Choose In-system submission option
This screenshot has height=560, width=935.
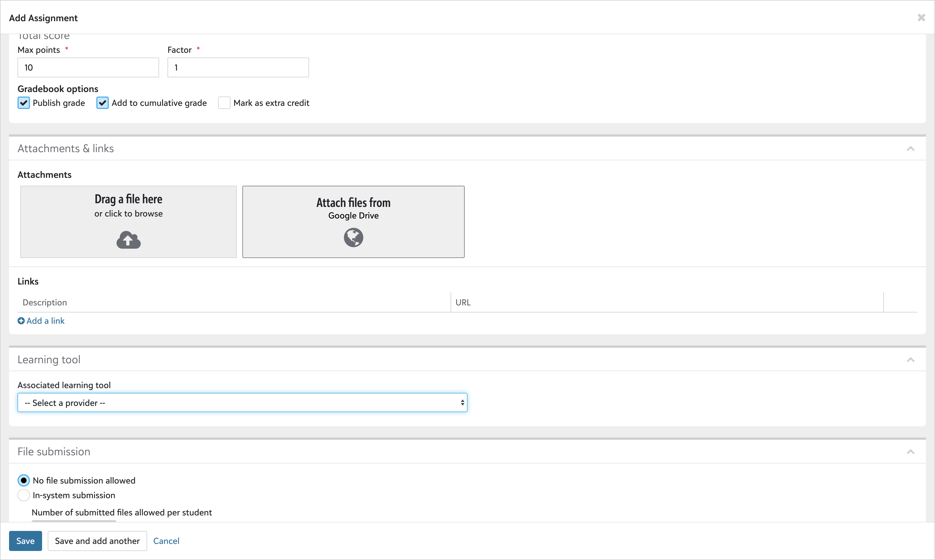pyautogui.click(x=24, y=495)
